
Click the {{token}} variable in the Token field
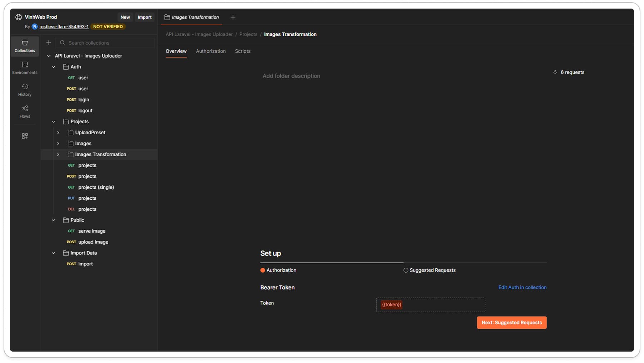pyautogui.click(x=391, y=305)
